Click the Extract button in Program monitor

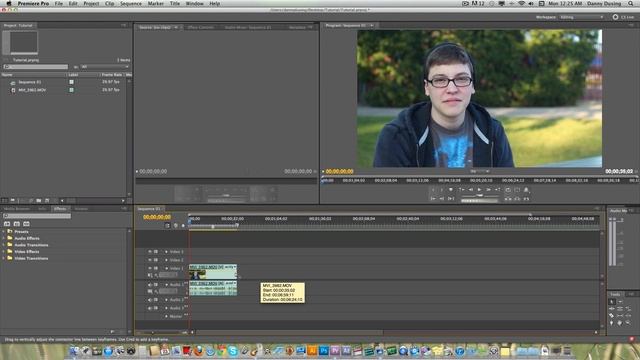517,199
